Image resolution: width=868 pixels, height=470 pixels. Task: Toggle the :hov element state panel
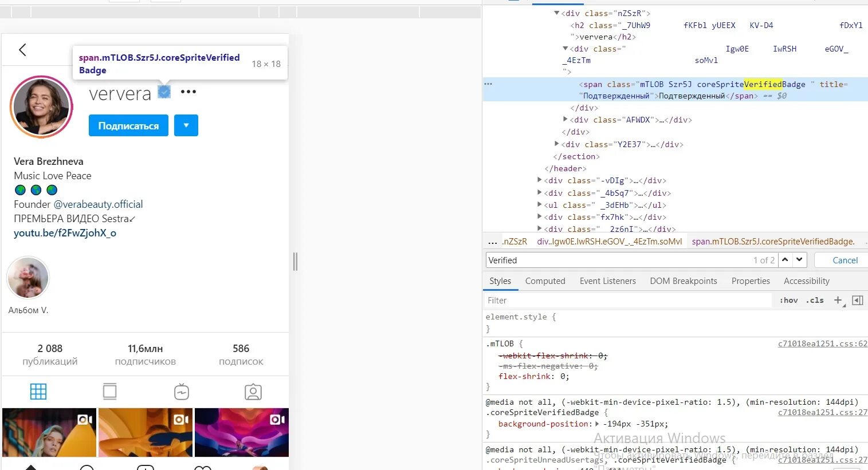788,301
